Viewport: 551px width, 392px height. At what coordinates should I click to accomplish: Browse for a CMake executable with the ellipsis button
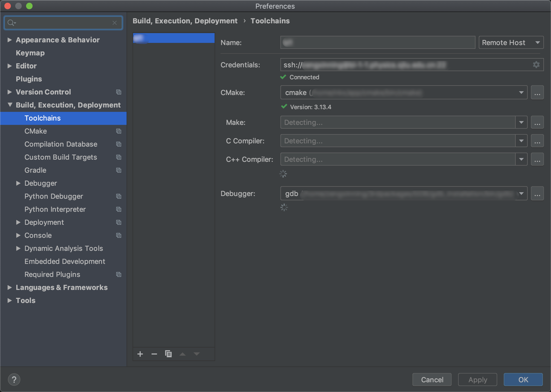(537, 92)
